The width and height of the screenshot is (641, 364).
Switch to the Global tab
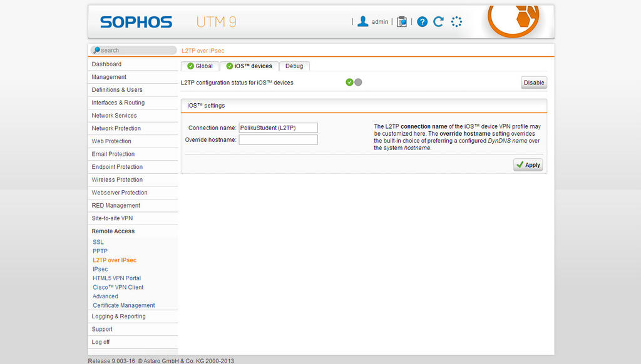click(200, 66)
